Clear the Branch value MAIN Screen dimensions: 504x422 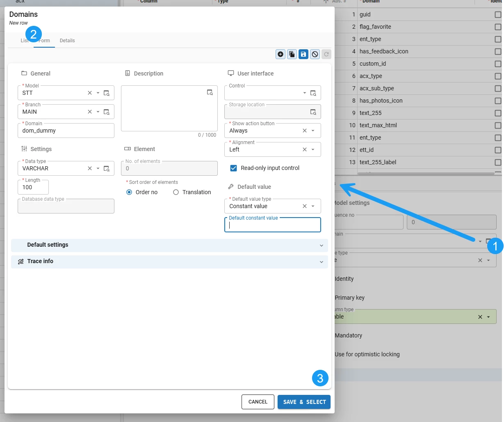[x=90, y=112]
